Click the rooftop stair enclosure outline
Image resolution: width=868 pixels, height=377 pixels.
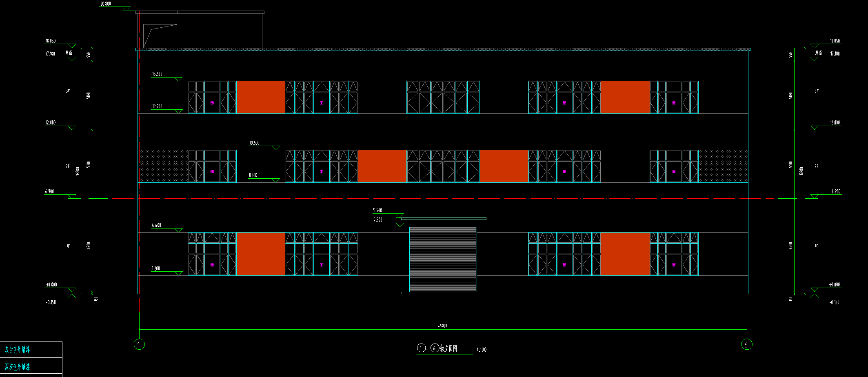point(160,36)
